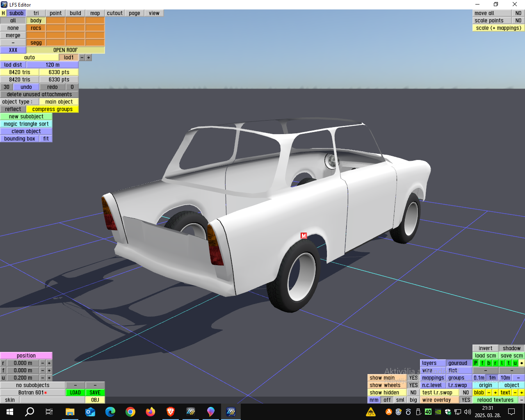Change the lod dist 120 m value
525x420 pixels.
pos(52,65)
